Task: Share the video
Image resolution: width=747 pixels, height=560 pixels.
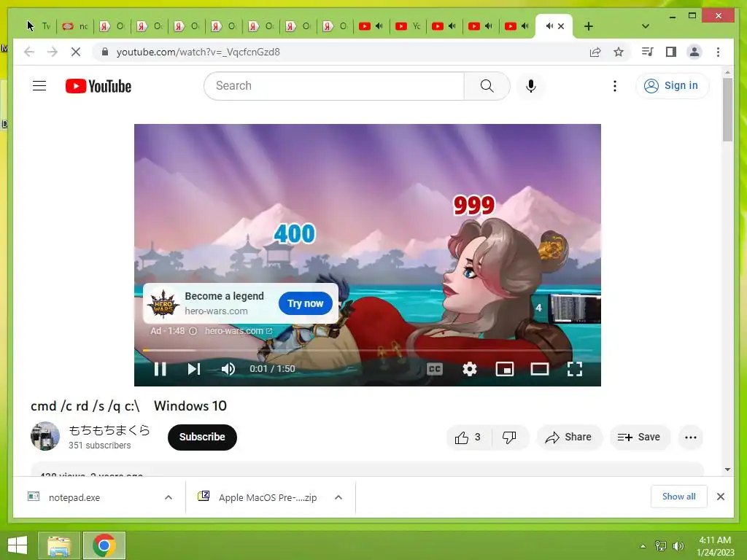Action: pyautogui.click(x=569, y=437)
